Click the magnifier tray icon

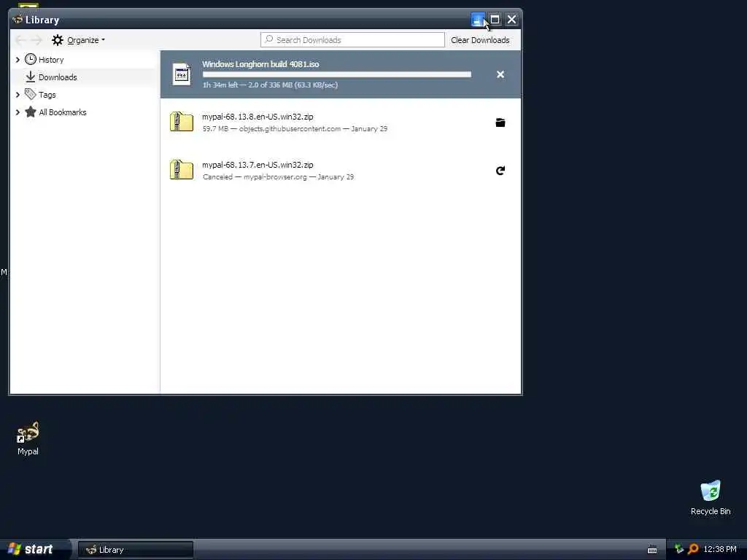[x=693, y=549]
